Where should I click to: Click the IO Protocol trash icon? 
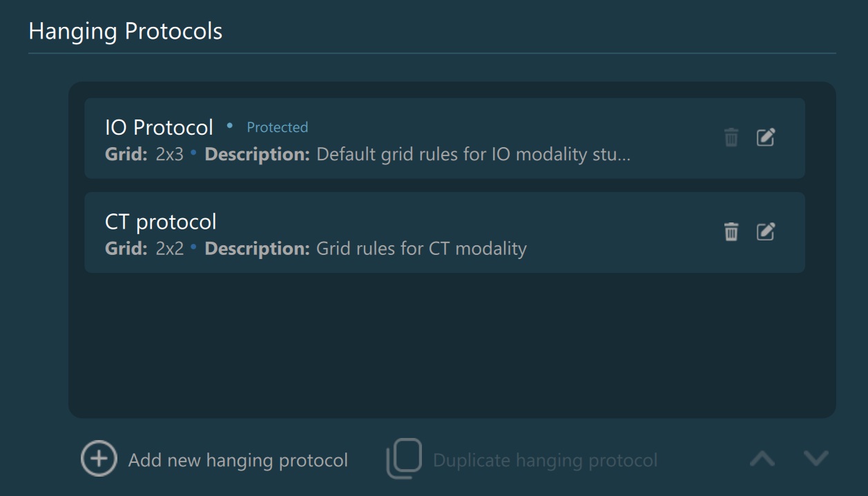tap(731, 138)
